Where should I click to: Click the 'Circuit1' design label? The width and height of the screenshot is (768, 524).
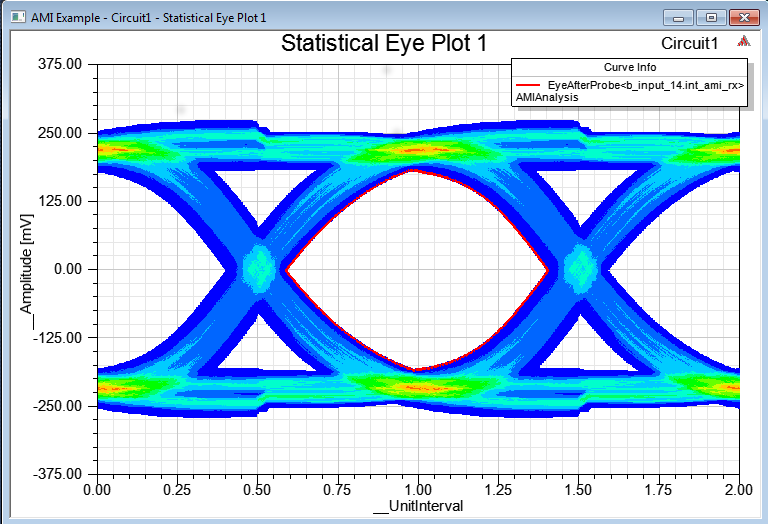[x=690, y=44]
